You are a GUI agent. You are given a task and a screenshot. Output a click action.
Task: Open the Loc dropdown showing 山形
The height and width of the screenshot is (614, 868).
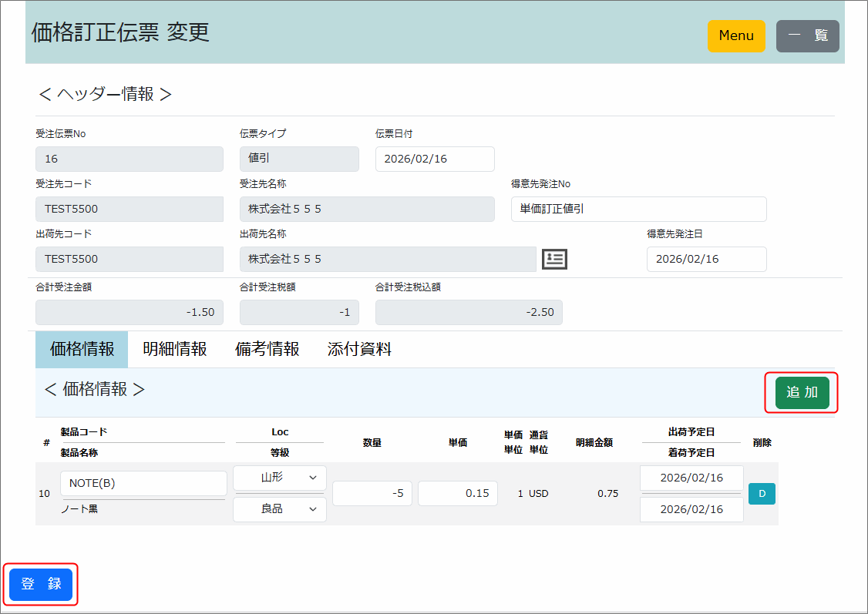pos(279,478)
